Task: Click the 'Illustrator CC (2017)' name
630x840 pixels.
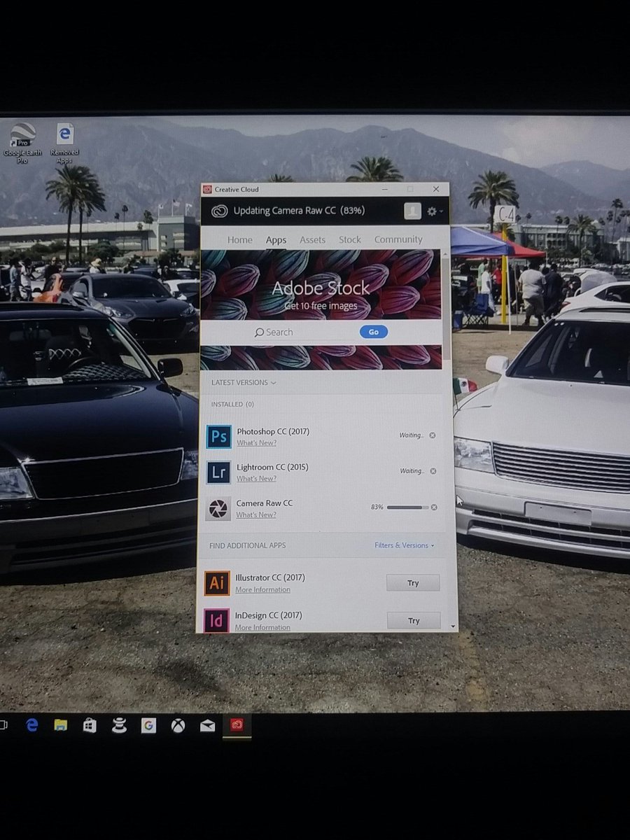Action: [x=270, y=577]
